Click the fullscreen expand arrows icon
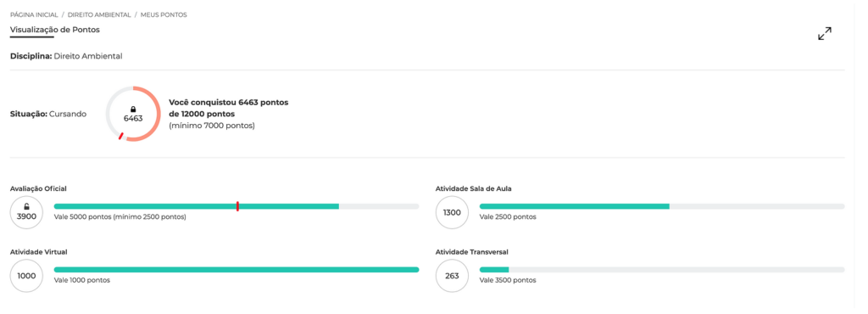The width and height of the screenshot is (868, 314). pyautogui.click(x=825, y=34)
